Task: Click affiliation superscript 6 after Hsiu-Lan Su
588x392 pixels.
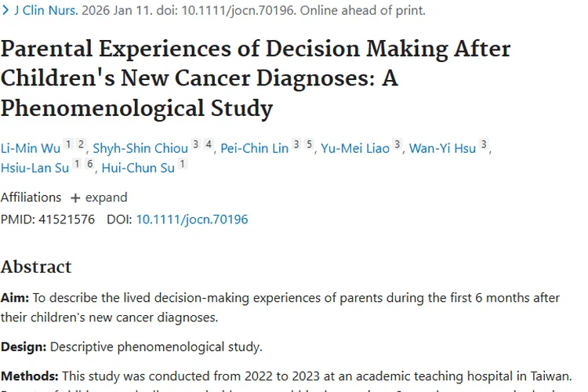Action: coord(89,163)
